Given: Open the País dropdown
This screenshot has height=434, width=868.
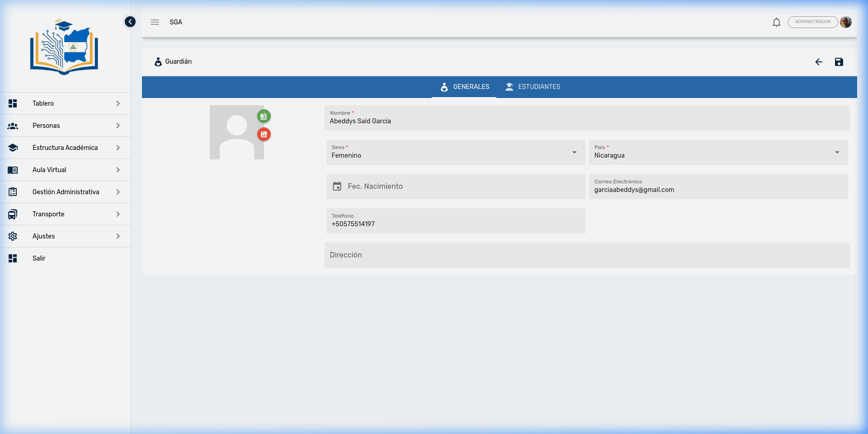Looking at the screenshot, I should point(718,152).
